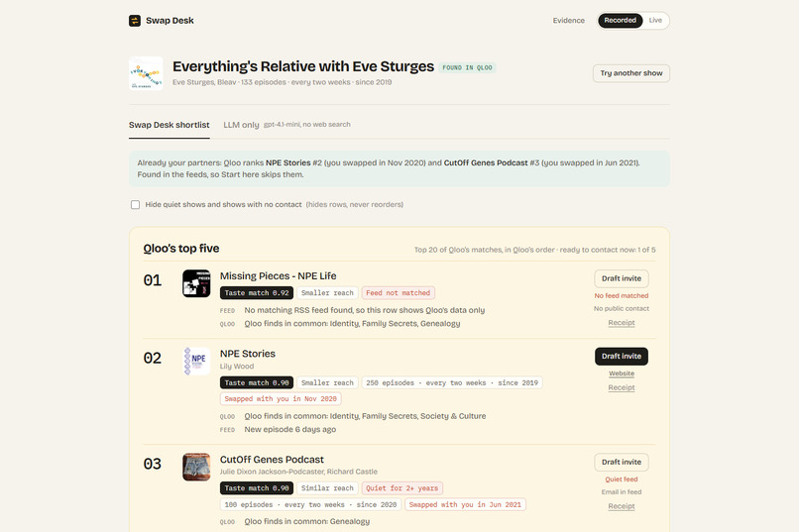799x532 pixels.
Task: Click Smaller reach tag on Missing Pieces
Action: [x=327, y=292]
